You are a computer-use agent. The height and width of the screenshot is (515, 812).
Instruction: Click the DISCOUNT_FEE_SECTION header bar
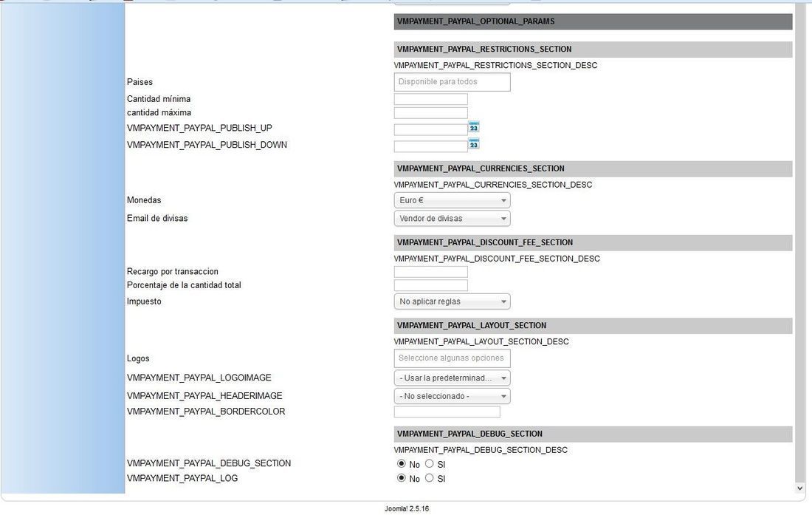593,242
